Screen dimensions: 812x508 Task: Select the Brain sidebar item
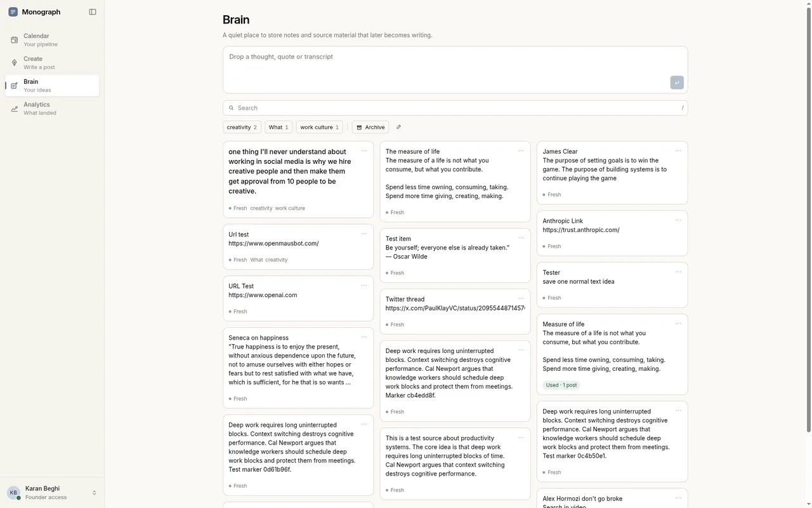point(52,86)
